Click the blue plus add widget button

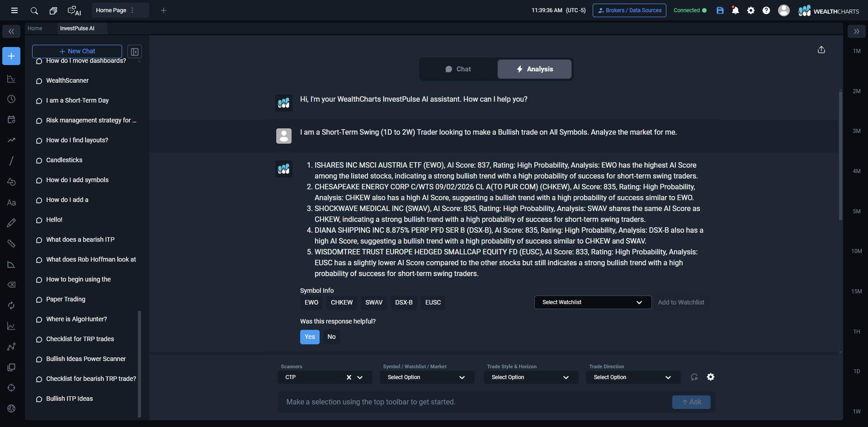[x=11, y=56]
